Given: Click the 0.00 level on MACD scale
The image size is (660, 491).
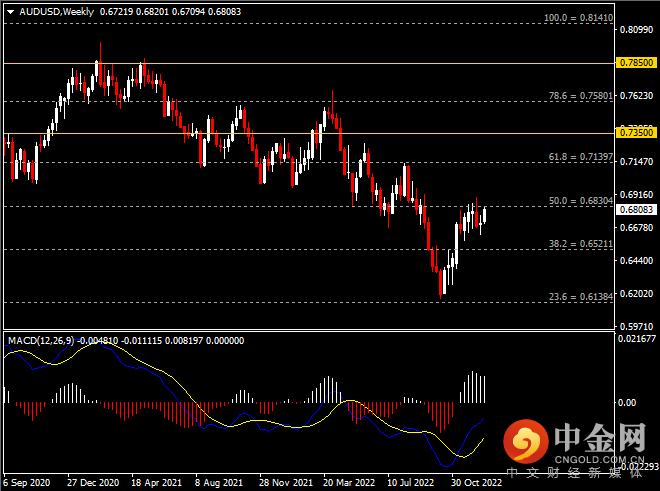Looking at the screenshot, I should (627, 402).
